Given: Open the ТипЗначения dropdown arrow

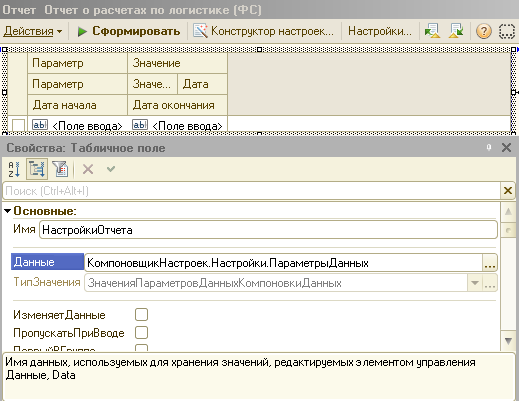Looking at the screenshot, I should click(x=475, y=283).
